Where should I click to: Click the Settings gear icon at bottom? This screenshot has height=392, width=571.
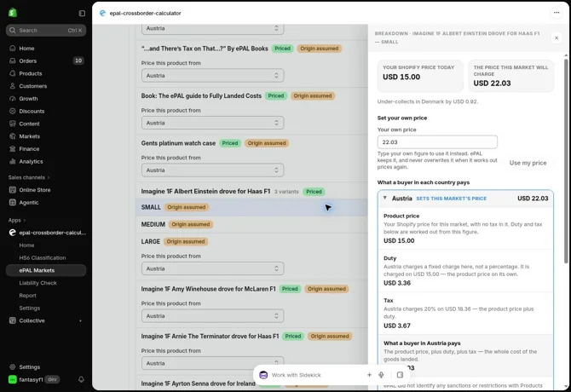pos(13,367)
